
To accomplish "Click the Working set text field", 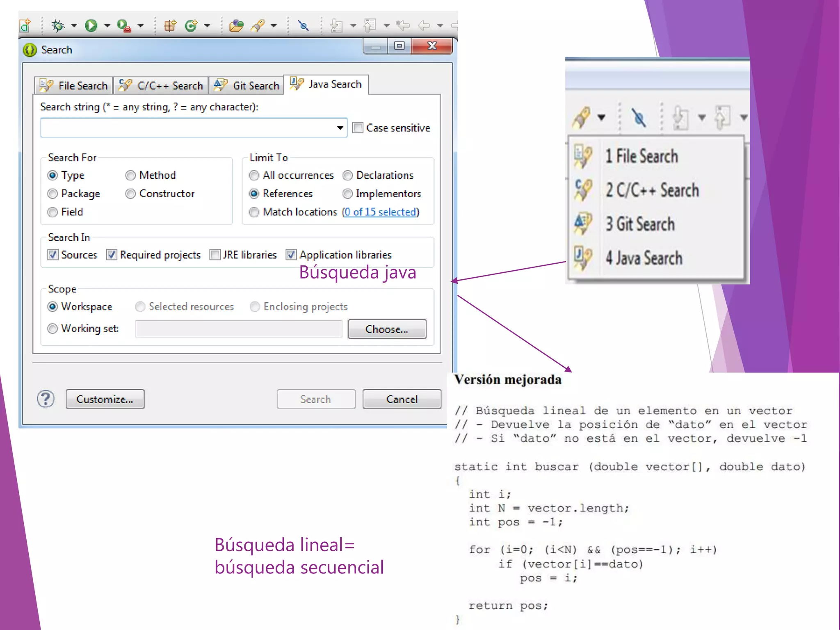I will click(x=238, y=329).
